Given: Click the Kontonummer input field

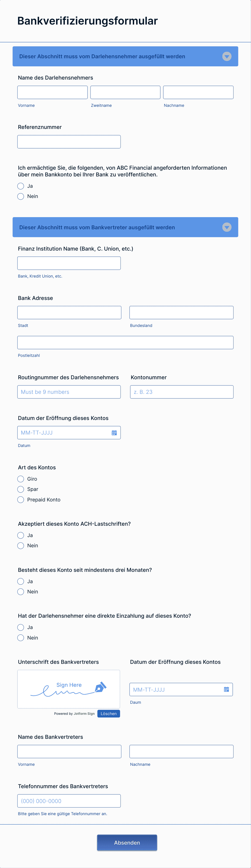Looking at the screenshot, I should pyautogui.click(x=181, y=392).
